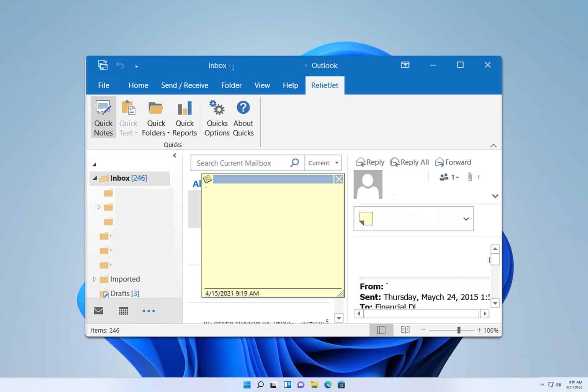Click the zoom in plus button
This screenshot has width=588, height=392.
pyautogui.click(x=479, y=330)
